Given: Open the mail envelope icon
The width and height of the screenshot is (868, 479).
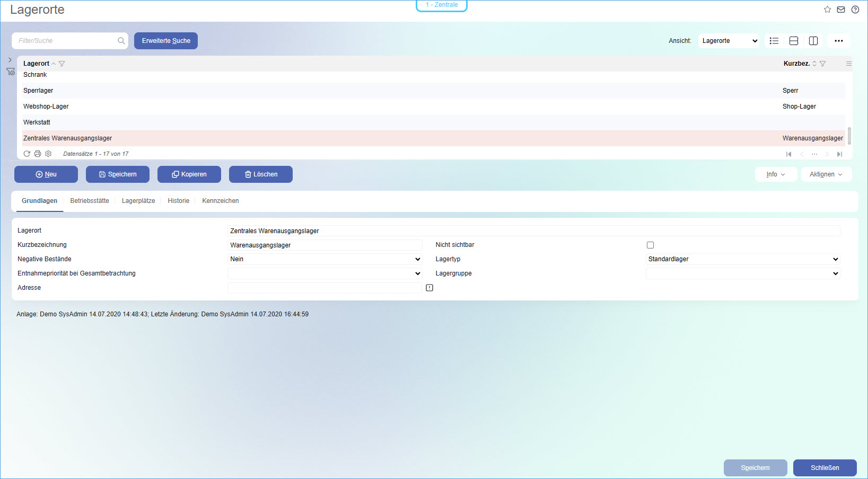Looking at the screenshot, I should click(x=841, y=10).
